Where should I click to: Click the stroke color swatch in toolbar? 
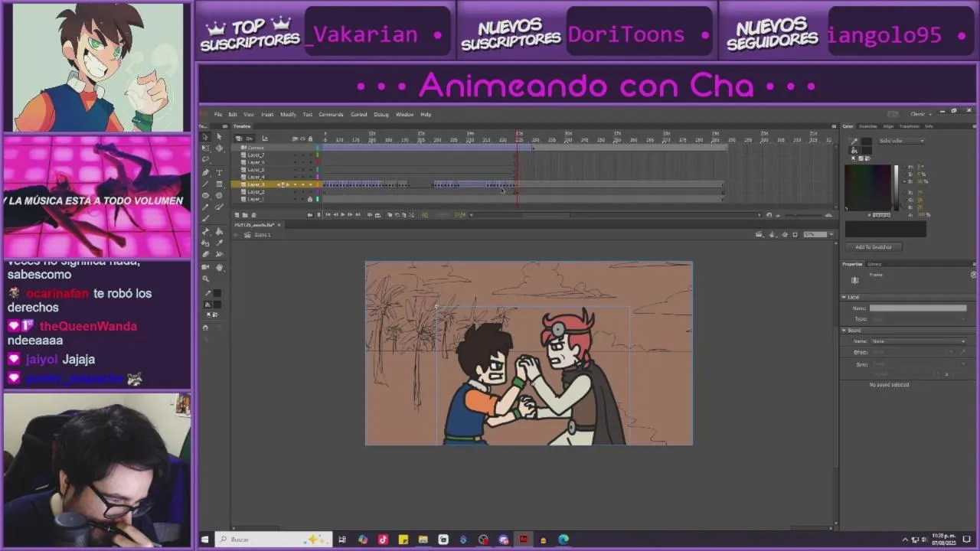point(217,294)
